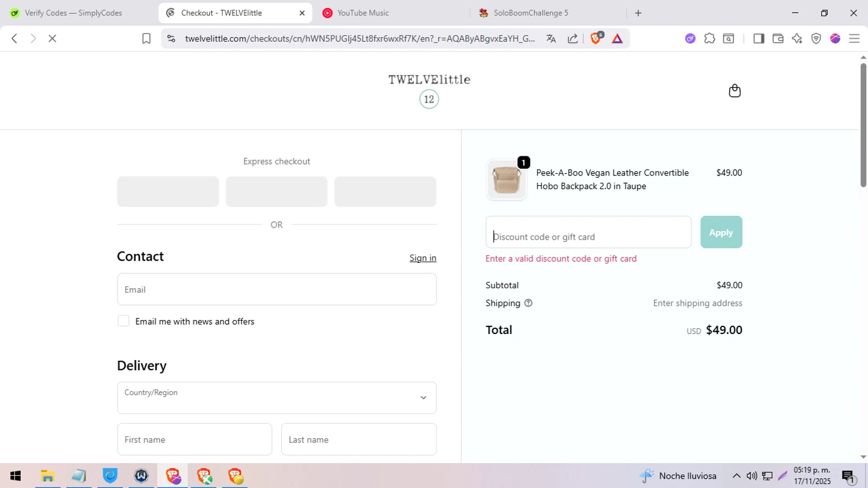
Task: Open site settings icon in address bar
Action: [171, 38]
